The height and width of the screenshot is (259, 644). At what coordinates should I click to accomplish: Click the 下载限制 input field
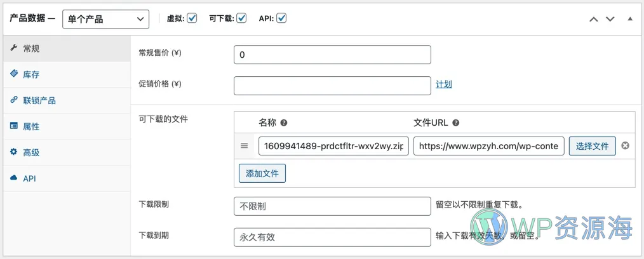[332, 206]
